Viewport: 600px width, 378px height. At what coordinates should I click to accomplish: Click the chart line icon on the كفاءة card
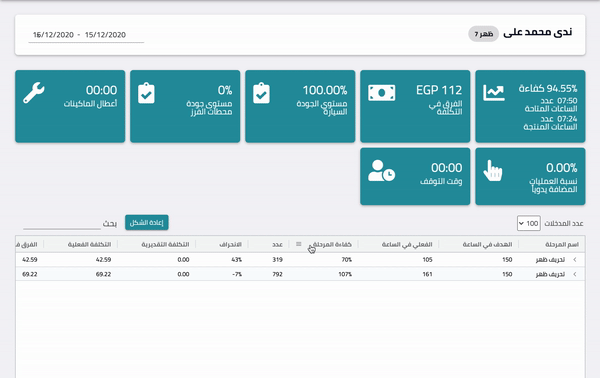[x=494, y=93]
